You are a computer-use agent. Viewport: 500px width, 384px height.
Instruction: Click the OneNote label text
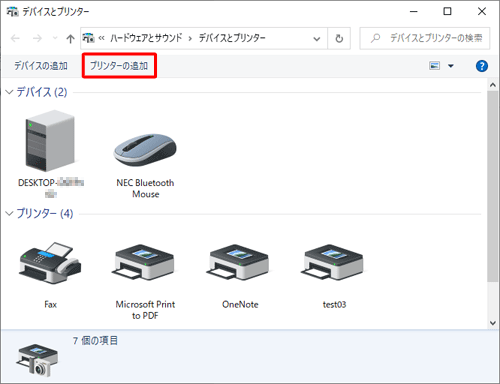tap(240, 304)
